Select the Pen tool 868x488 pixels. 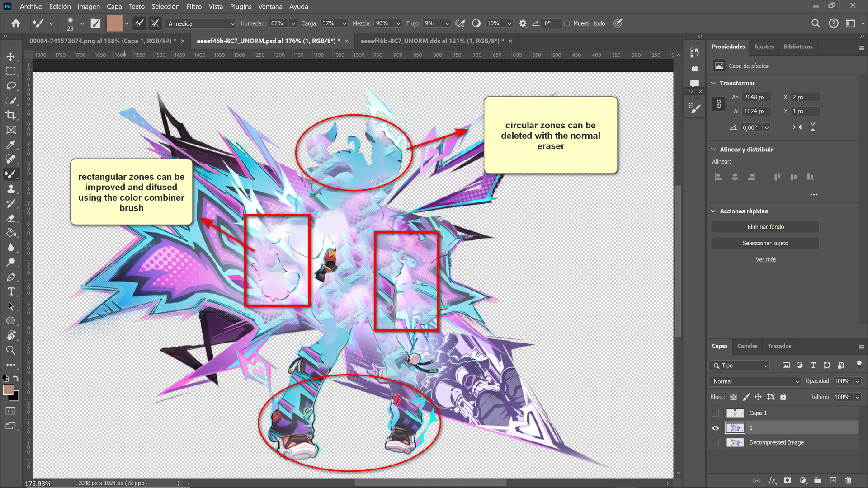click(11, 277)
